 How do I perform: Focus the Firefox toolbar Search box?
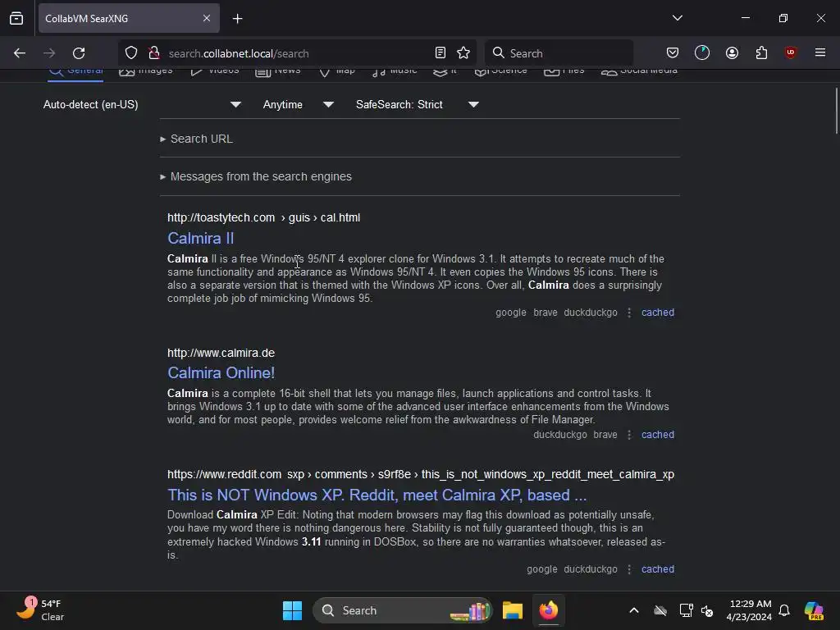pyautogui.click(x=559, y=53)
